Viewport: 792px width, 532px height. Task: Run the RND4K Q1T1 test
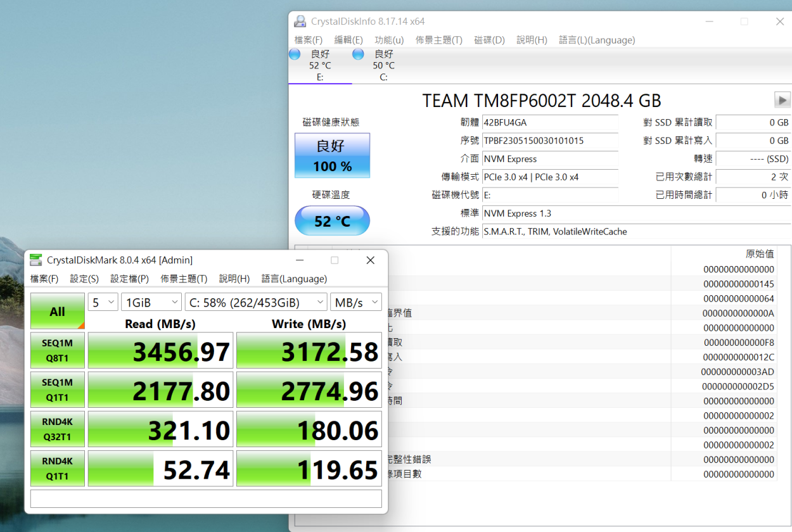58,469
